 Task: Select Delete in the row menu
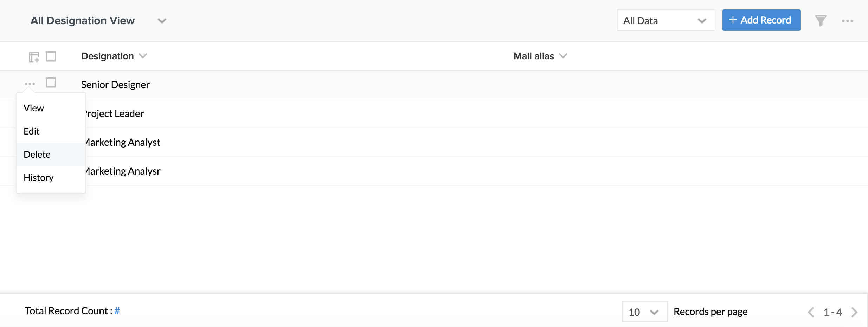pyautogui.click(x=37, y=155)
